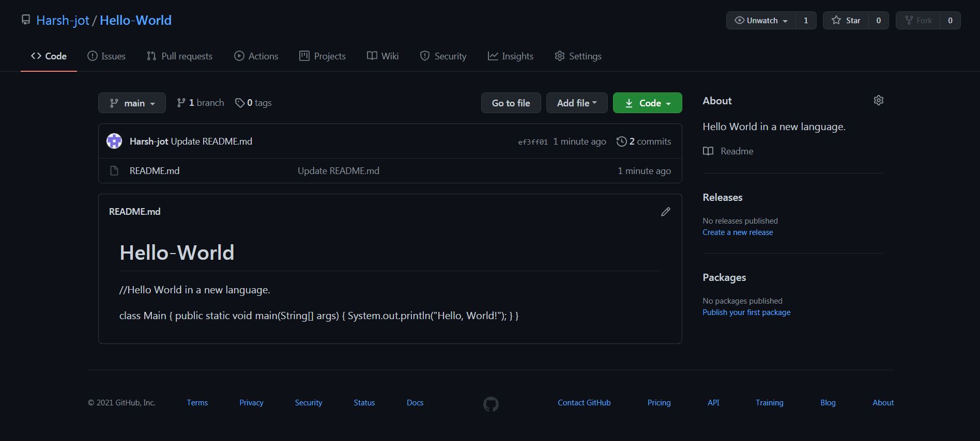Image resolution: width=980 pixels, height=441 pixels.
Task: Open the Status footer link
Action: coord(364,403)
